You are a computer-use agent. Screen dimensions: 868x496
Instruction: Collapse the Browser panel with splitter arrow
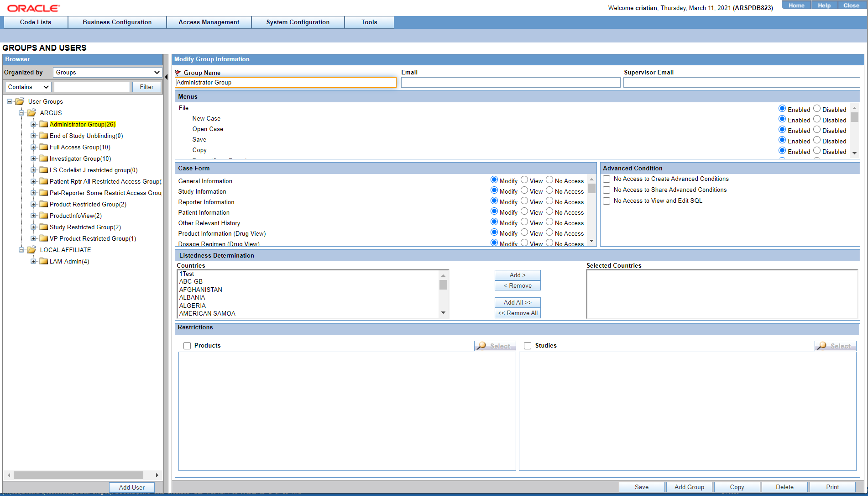coord(166,77)
